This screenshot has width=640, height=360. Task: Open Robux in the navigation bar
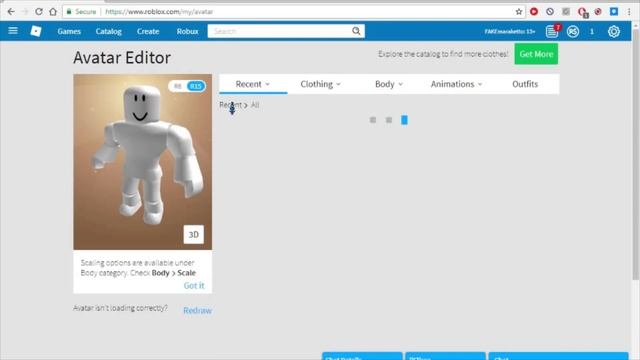(187, 31)
